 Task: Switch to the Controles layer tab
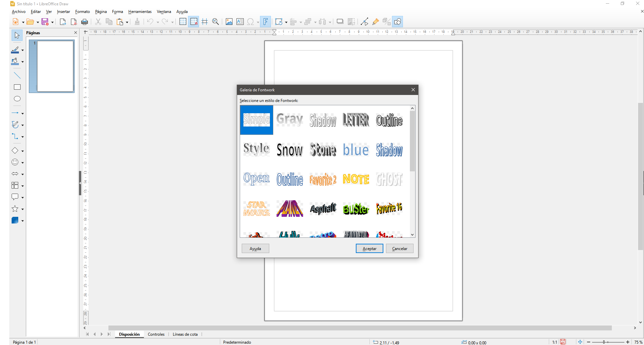pos(156,334)
